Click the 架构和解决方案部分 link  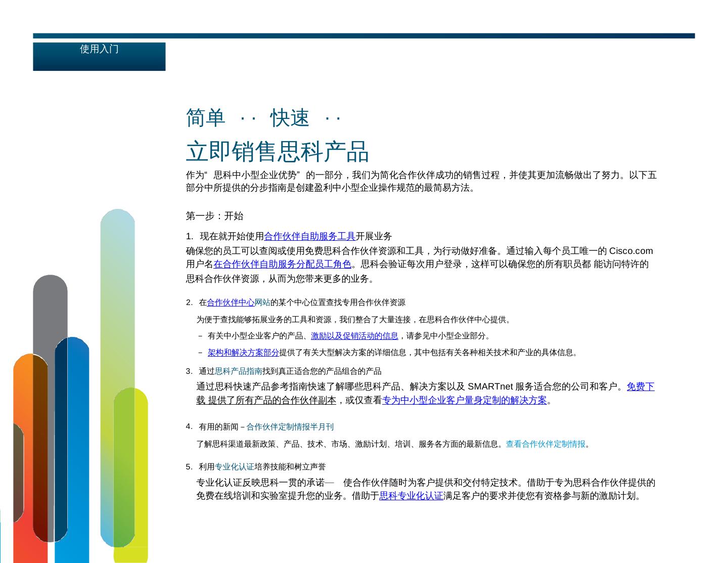pyautogui.click(x=243, y=353)
